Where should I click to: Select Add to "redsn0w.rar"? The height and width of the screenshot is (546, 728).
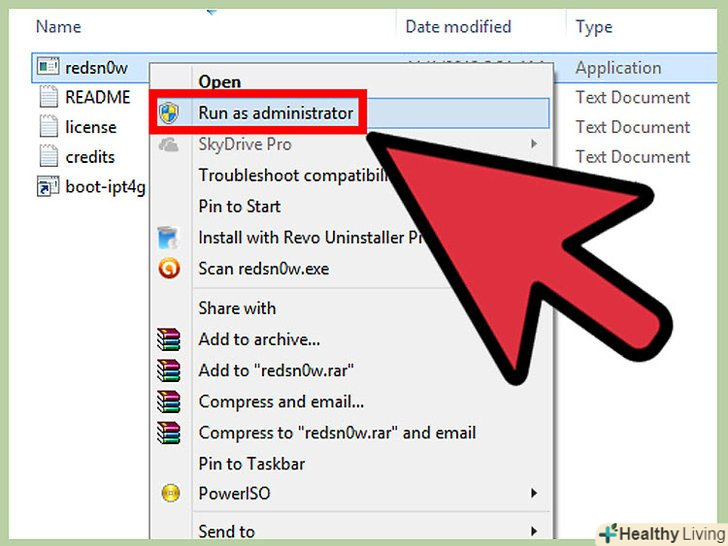276,370
